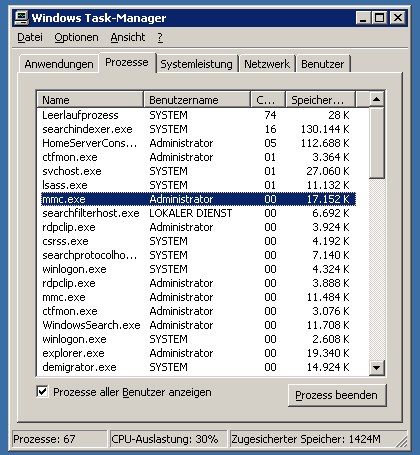This screenshot has height=455, width=420.
Task: Select the HomeServerCons... process
Action: pyautogui.click(x=198, y=143)
